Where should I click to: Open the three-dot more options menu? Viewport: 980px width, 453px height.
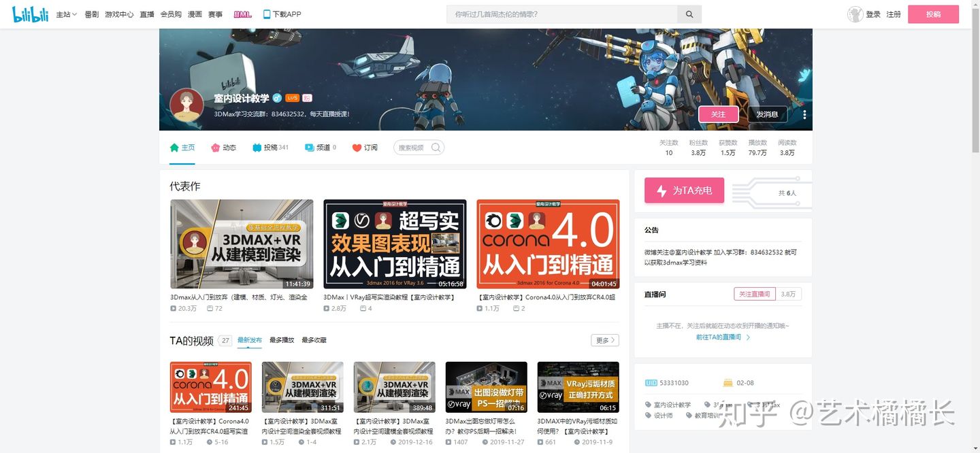pyautogui.click(x=804, y=114)
